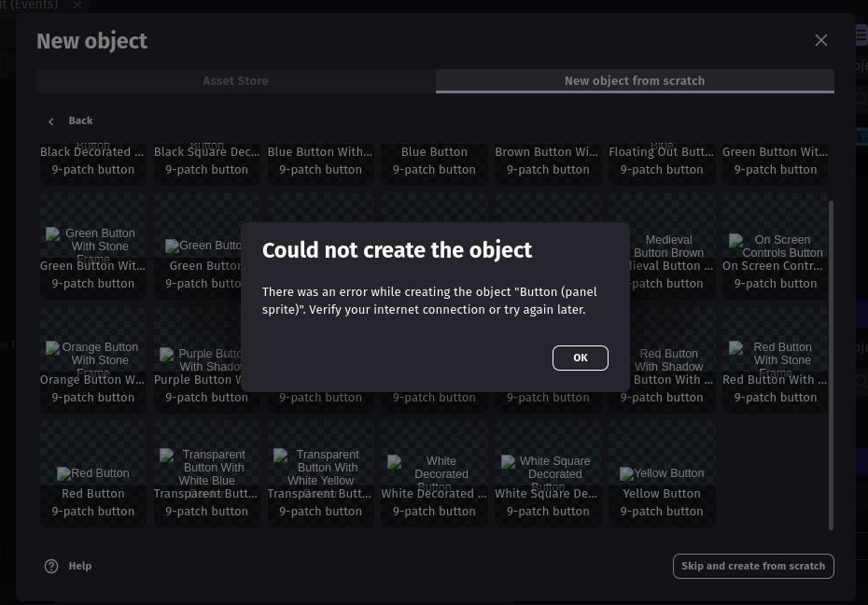Pick the White Decorated Button asset
868x605 pixels.
(x=434, y=473)
